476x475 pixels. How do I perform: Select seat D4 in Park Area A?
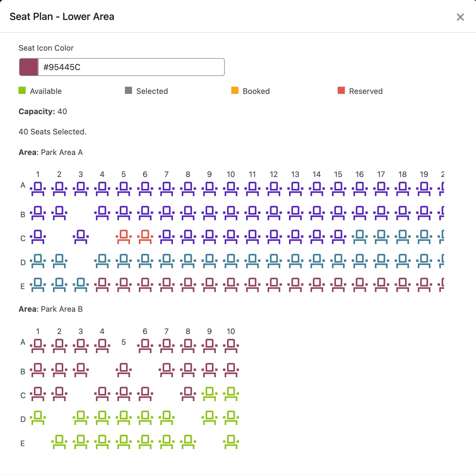point(102,261)
